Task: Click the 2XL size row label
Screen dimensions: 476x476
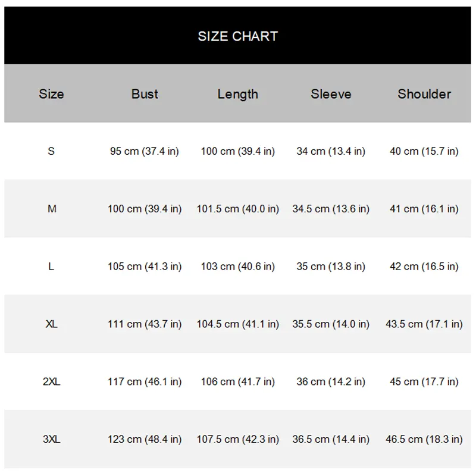Action: pos(51,381)
